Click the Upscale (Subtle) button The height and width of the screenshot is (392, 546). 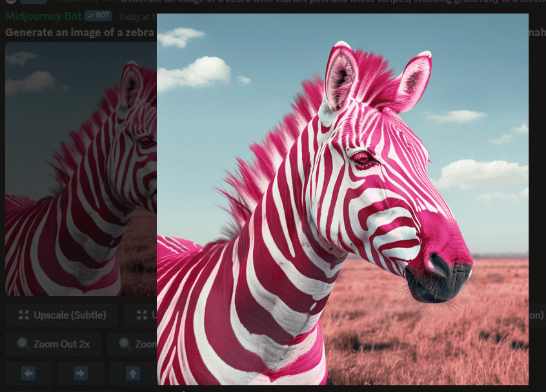(x=63, y=315)
